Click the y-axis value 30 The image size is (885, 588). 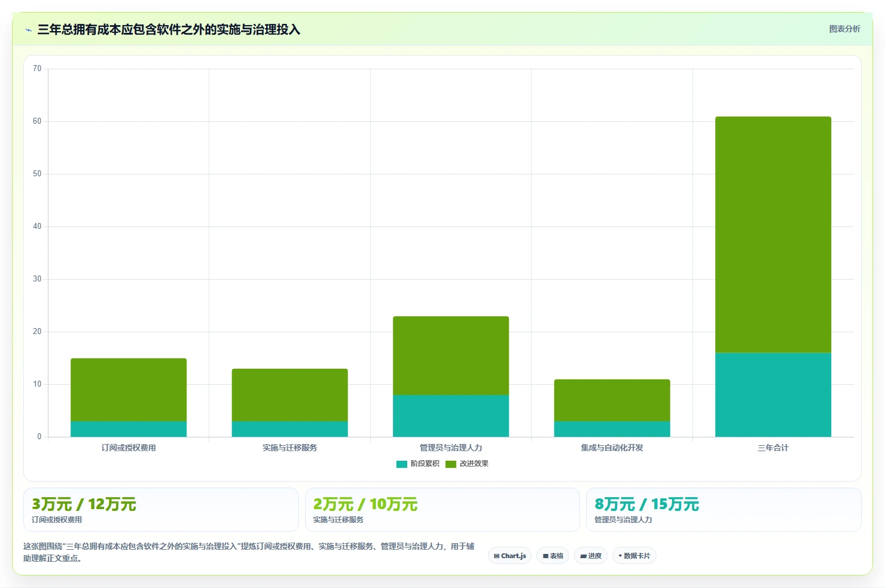(37, 279)
